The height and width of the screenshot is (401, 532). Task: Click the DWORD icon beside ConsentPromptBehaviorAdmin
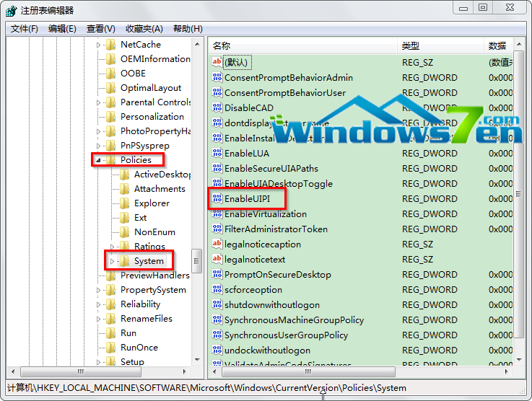[217, 77]
